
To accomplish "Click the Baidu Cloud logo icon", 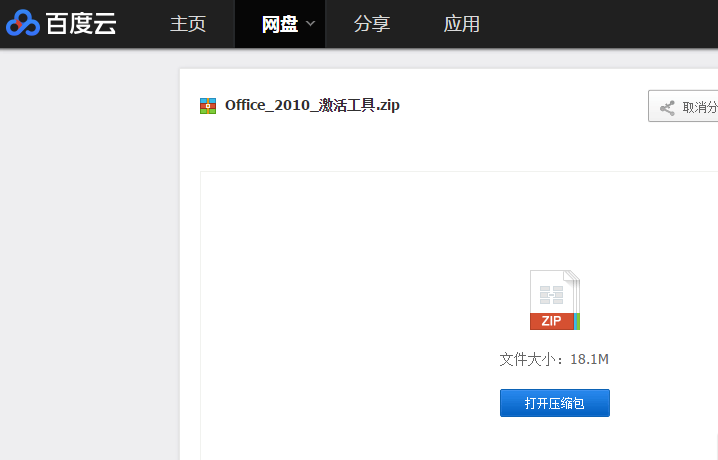I will (22, 24).
